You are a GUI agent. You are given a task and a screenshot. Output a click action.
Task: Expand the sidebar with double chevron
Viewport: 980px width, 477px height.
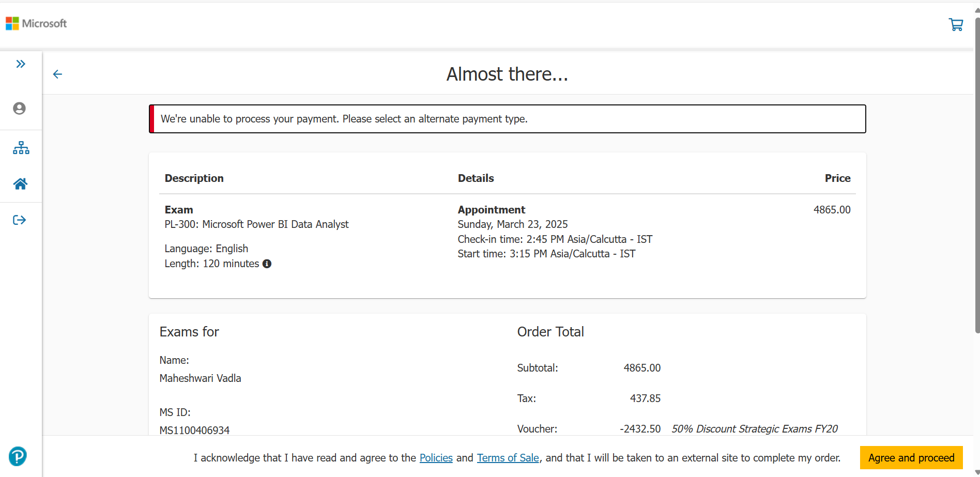point(21,64)
